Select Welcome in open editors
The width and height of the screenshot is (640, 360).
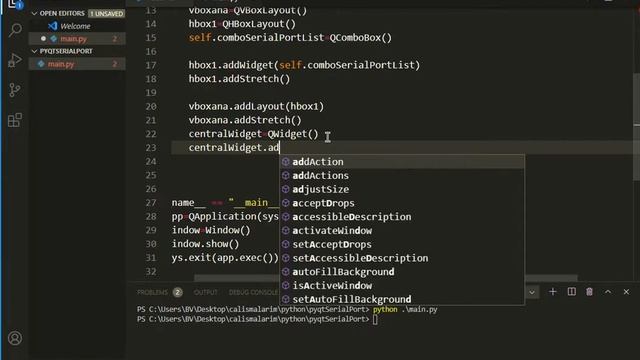click(x=76, y=26)
